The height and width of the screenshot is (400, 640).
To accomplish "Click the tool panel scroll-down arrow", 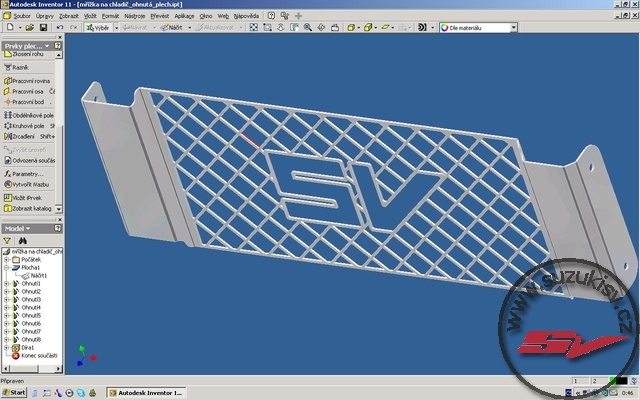I will [59, 209].
